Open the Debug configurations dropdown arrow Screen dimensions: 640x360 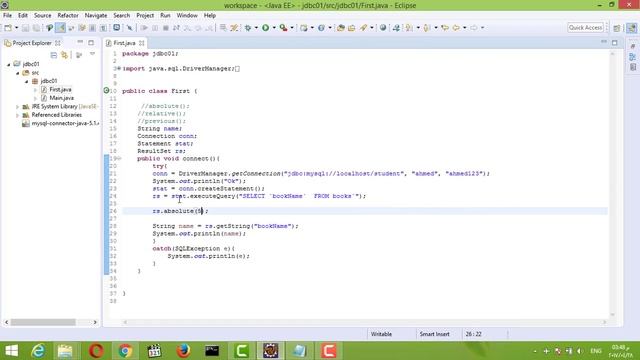[256, 28]
